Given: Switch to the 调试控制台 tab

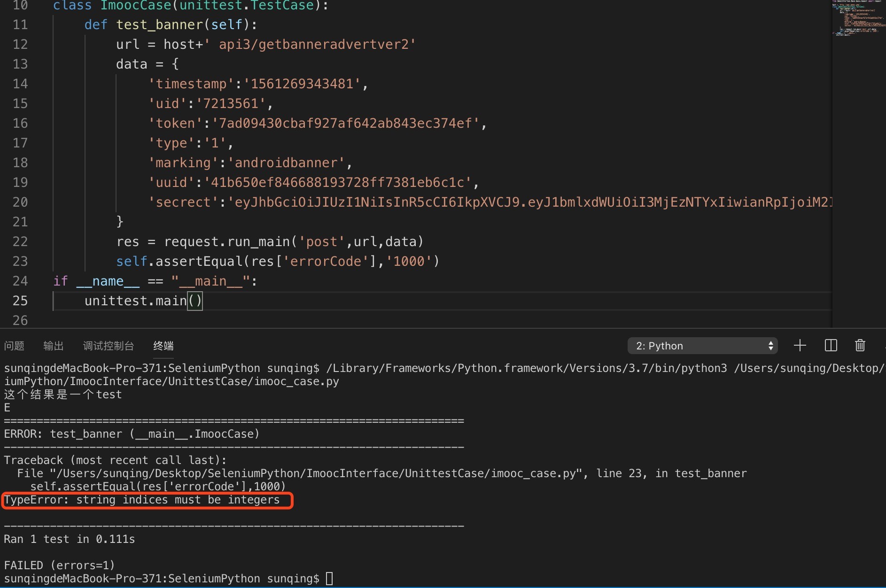Looking at the screenshot, I should 109,346.
